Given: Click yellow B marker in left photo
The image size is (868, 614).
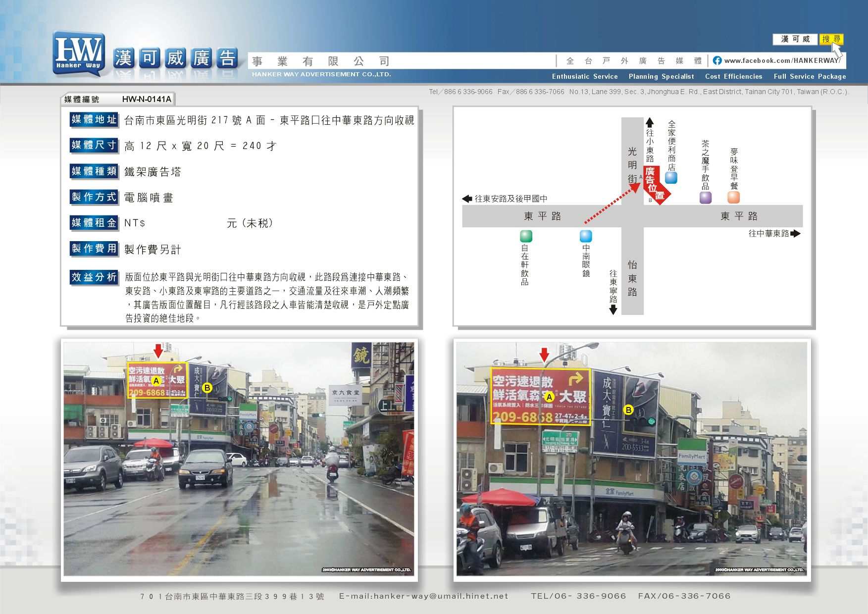Looking at the screenshot, I should click(207, 388).
